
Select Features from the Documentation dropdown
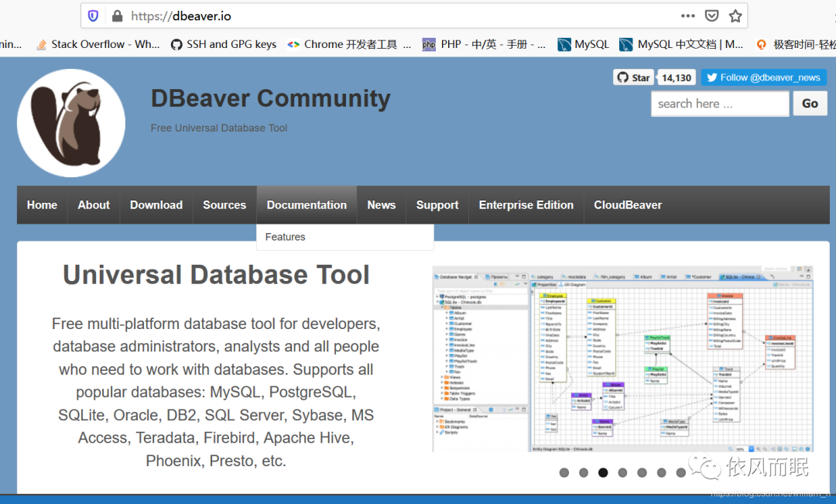tap(345, 237)
